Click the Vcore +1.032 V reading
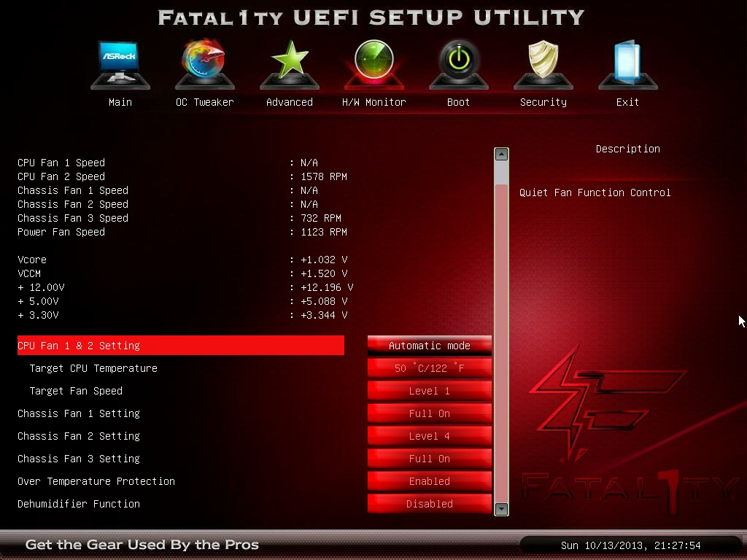 pos(324,260)
